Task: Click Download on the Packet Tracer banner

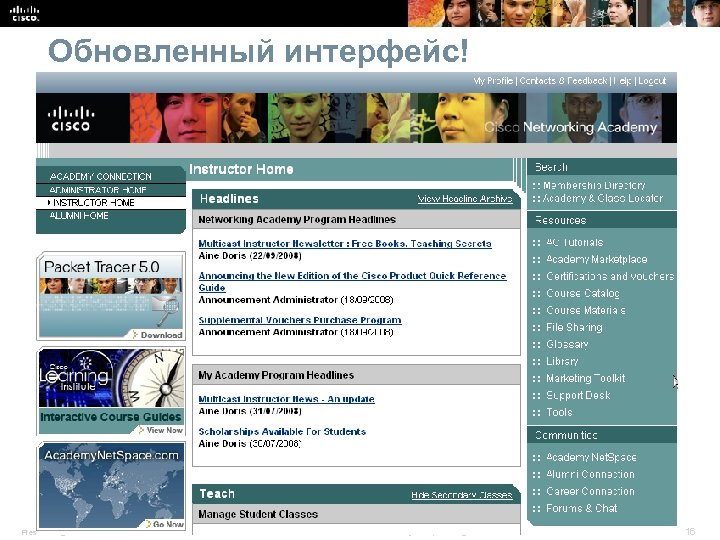Action: 161,335
